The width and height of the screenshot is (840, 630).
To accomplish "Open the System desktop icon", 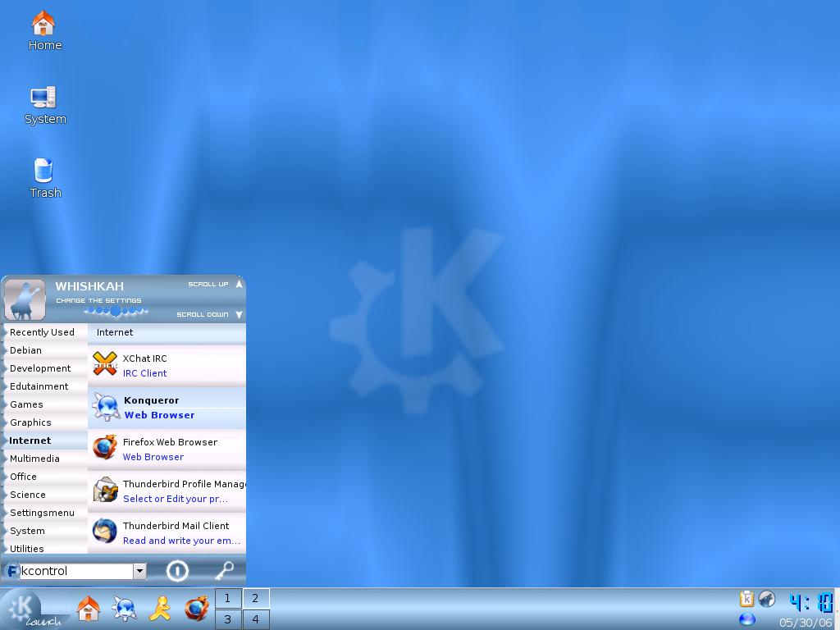I will pyautogui.click(x=44, y=105).
